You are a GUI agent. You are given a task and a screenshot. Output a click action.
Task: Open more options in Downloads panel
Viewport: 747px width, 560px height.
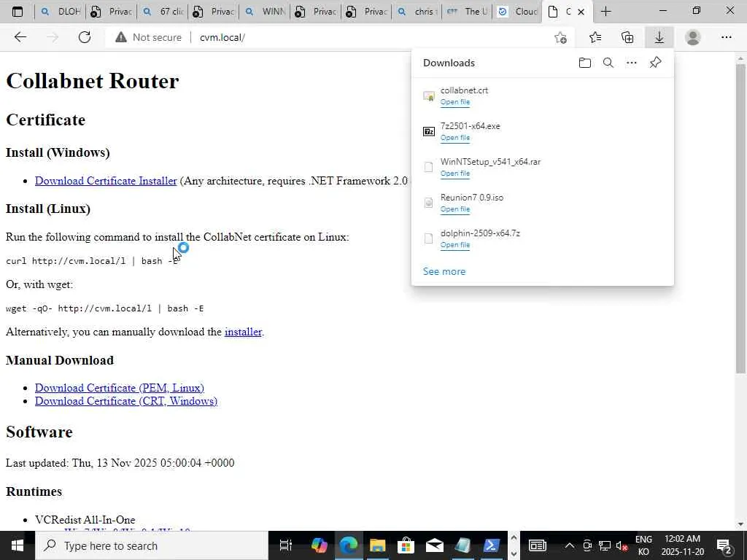[632, 63]
